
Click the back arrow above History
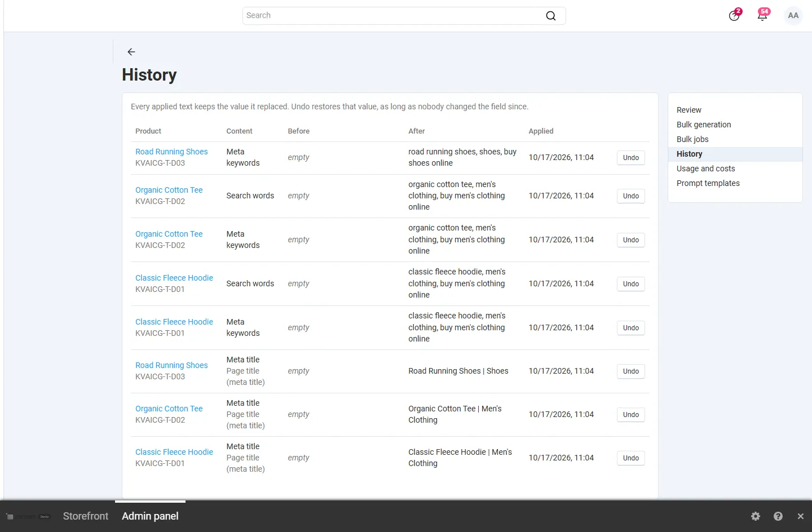pos(131,52)
